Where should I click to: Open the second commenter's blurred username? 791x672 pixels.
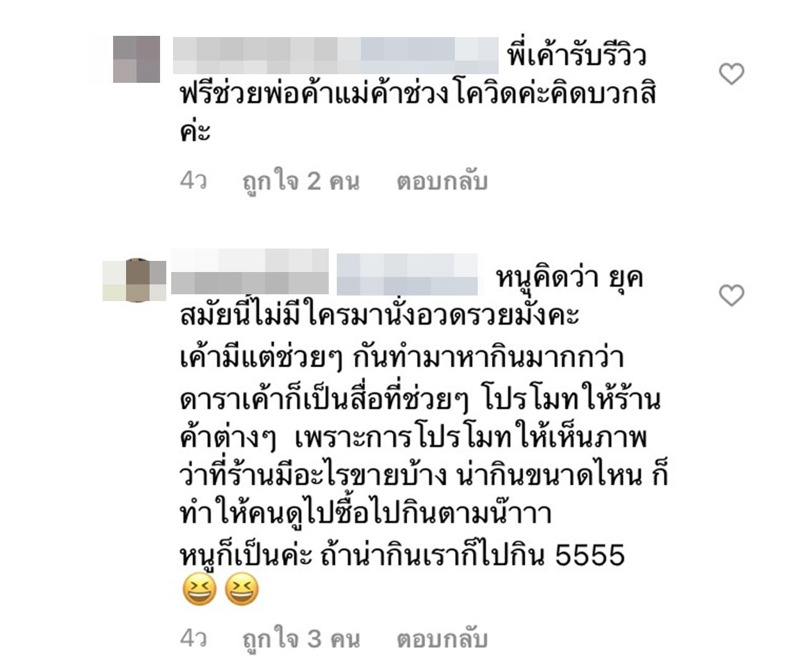250,271
